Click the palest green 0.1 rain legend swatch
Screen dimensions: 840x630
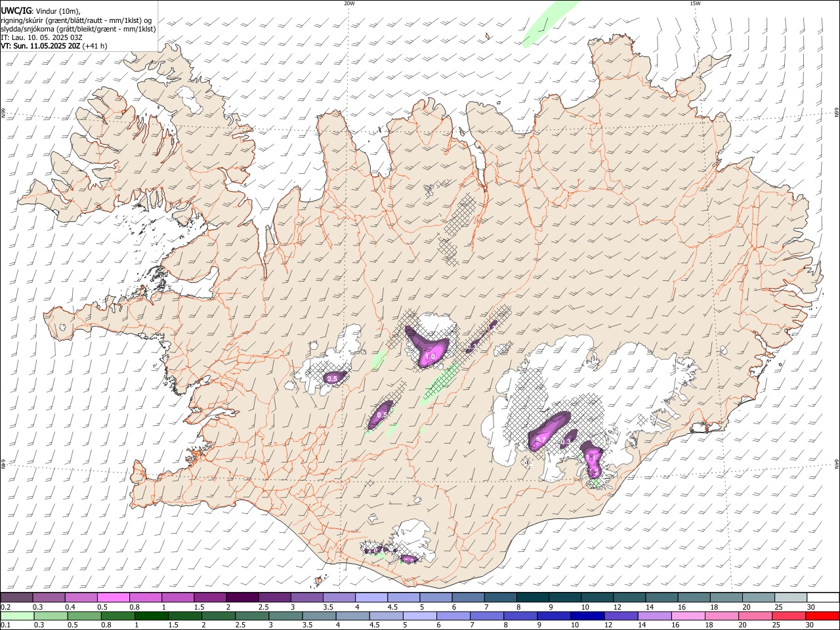tap(17, 616)
